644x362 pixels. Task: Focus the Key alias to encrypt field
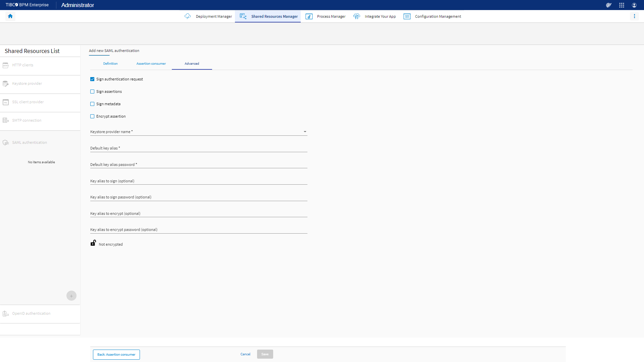click(199, 214)
